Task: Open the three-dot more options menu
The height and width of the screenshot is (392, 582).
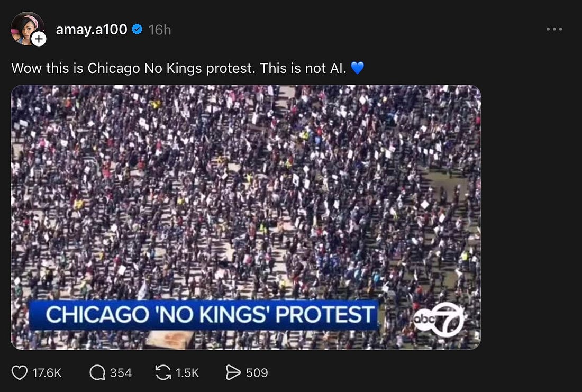Action: [554, 29]
